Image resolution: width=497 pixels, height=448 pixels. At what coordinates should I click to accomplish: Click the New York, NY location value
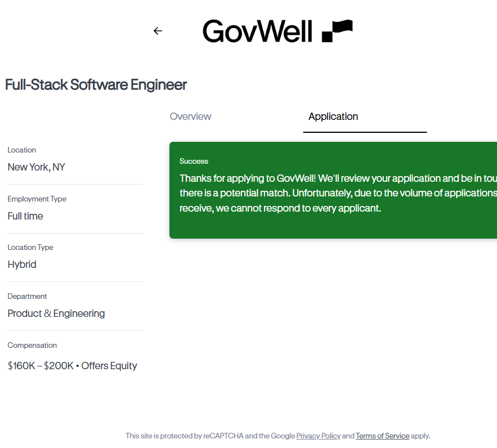point(36,167)
